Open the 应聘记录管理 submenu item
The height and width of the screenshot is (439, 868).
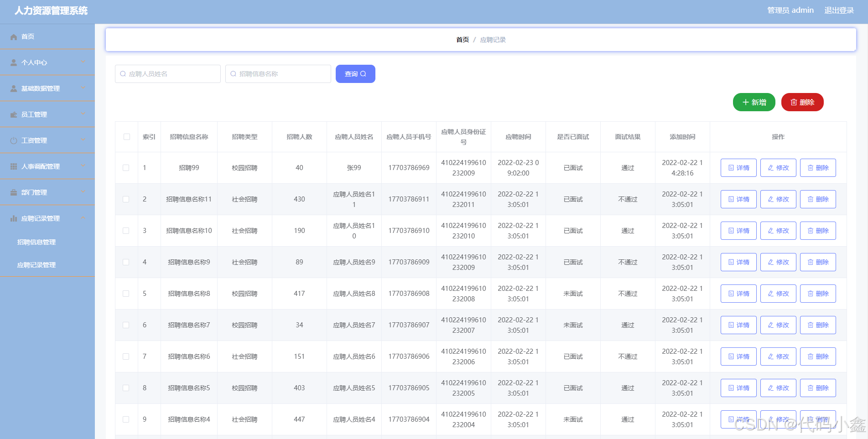(47, 265)
